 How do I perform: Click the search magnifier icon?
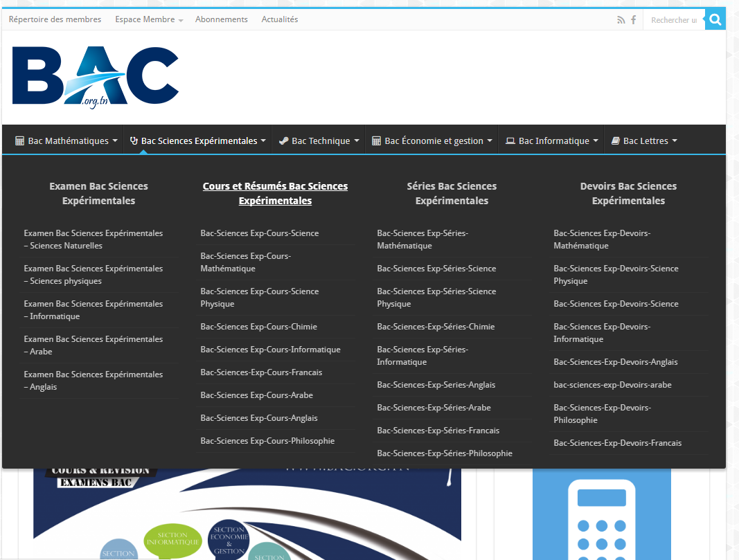tap(715, 20)
